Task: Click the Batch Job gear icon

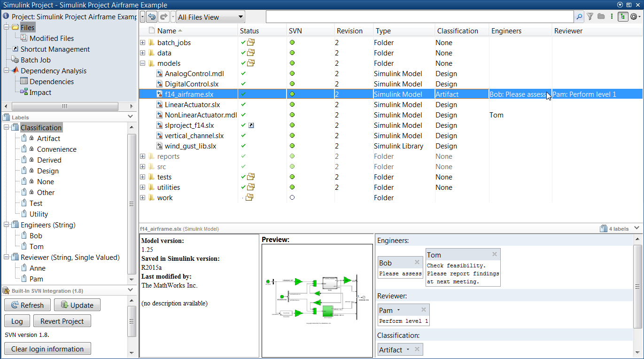Action: pos(15,60)
